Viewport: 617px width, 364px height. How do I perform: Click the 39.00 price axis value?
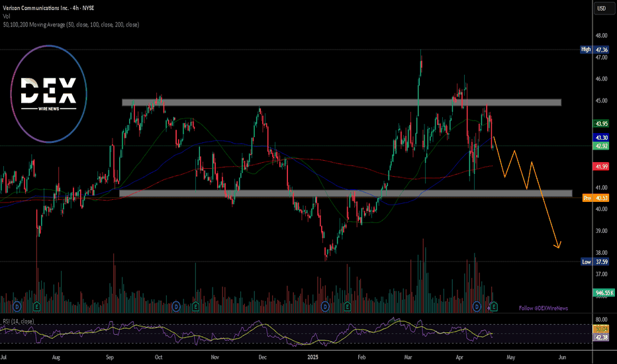tap(601, 230)
